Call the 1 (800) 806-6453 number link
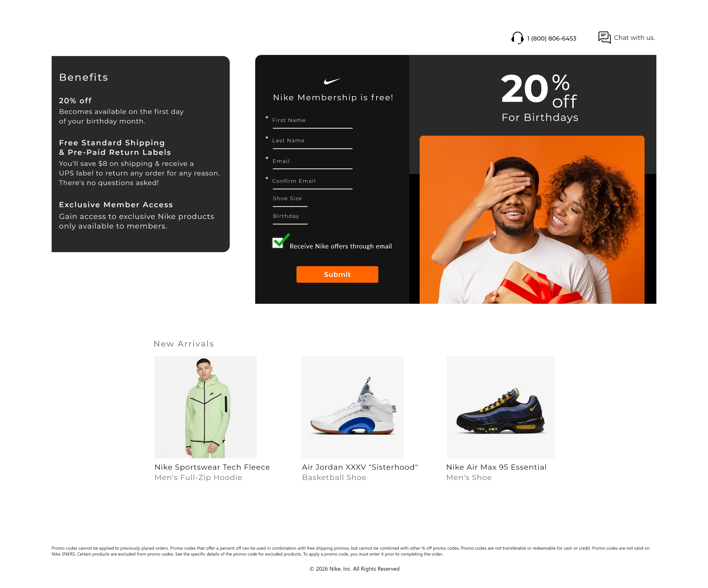Viewport: 708px width, 588px height. click(552, 38)
